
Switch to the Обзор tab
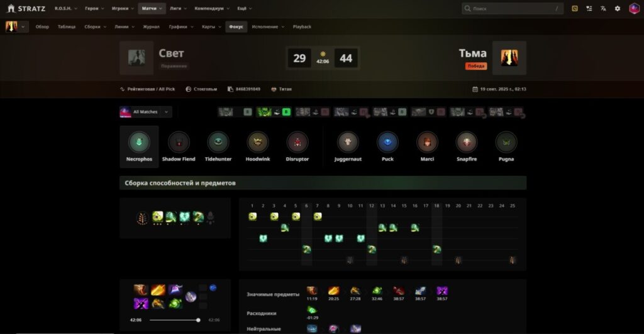click(42, 27)
